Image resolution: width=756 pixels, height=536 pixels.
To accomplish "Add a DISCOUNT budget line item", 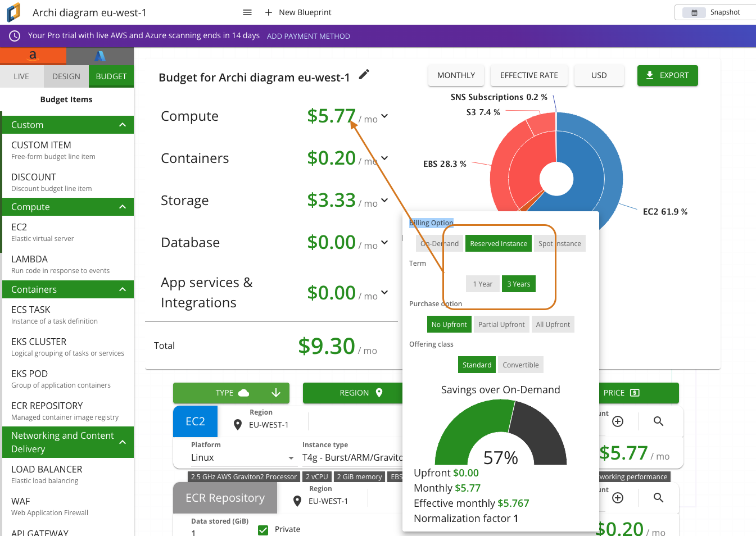I will [67, 182].
